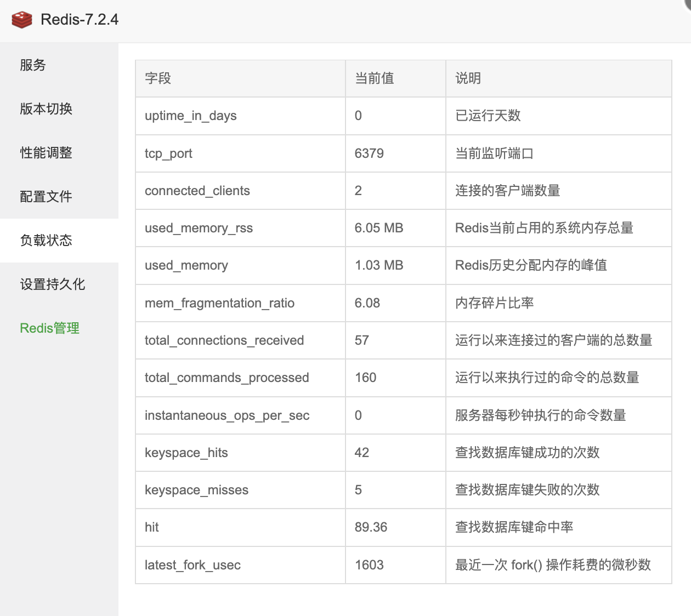Screen dimensions: 691x616
Task: Select total_connections_received field cell
Action: [240, 340]
